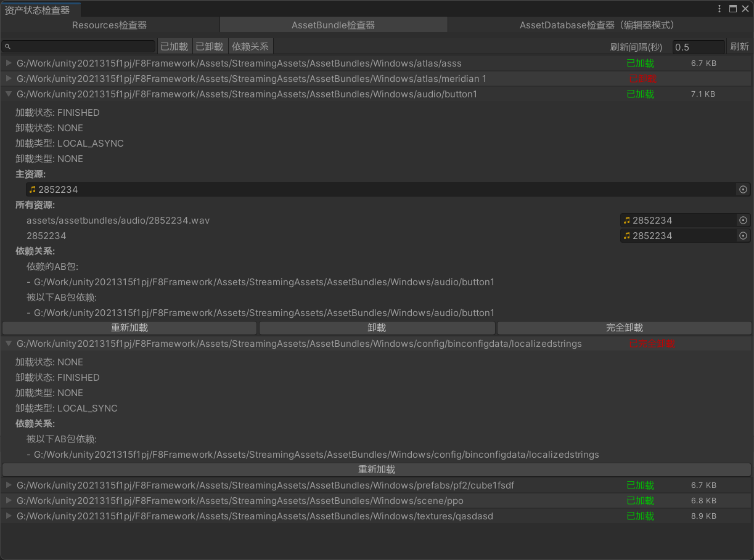Viewport: 754px width, 560px height.
Task: Collapse the audio/button1 bundle entry
Action: [9, 94]
